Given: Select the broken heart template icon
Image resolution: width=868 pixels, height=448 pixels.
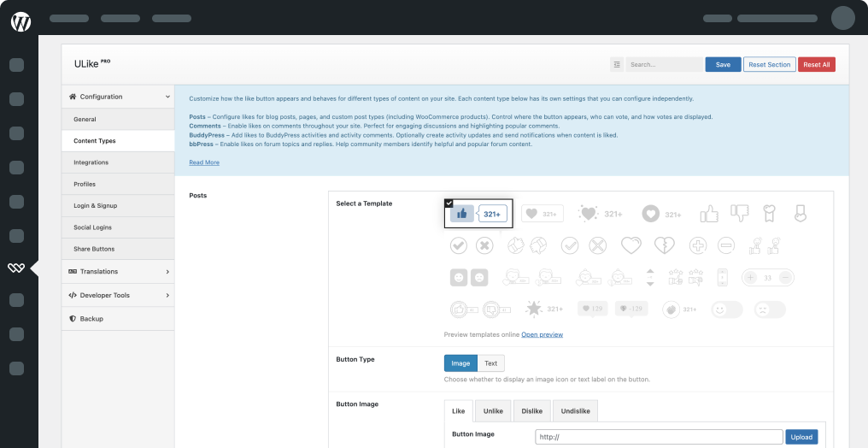Looking at the screenshot, I should click(665, 245).
